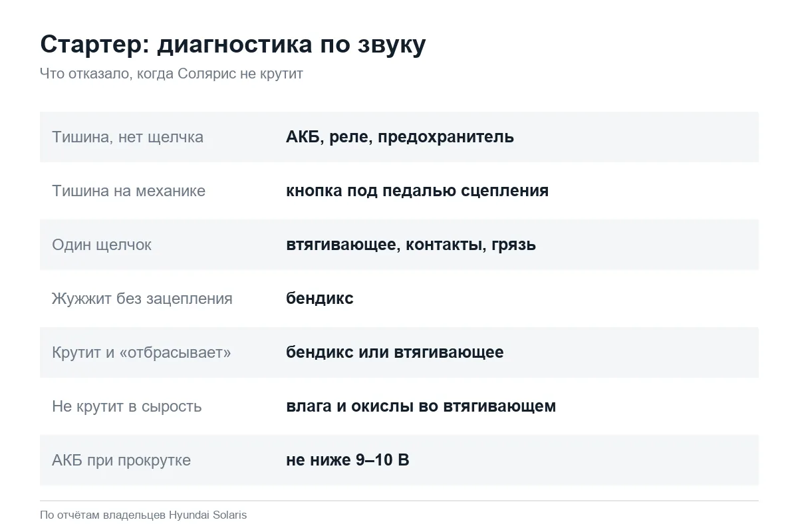Click footer note 'По отчётам владельцев Hyundai Solaris'

[143, 515]
